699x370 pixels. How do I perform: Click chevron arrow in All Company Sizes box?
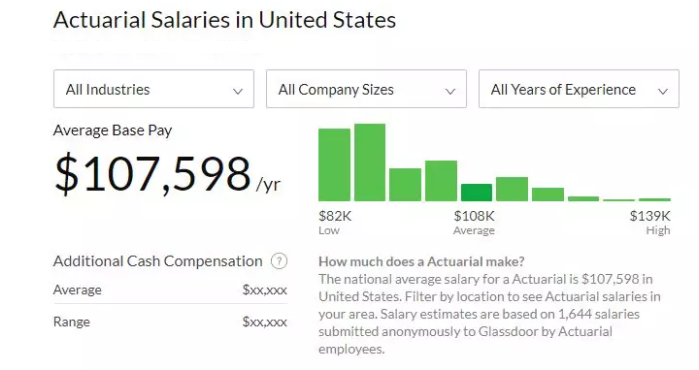(451, 91)
